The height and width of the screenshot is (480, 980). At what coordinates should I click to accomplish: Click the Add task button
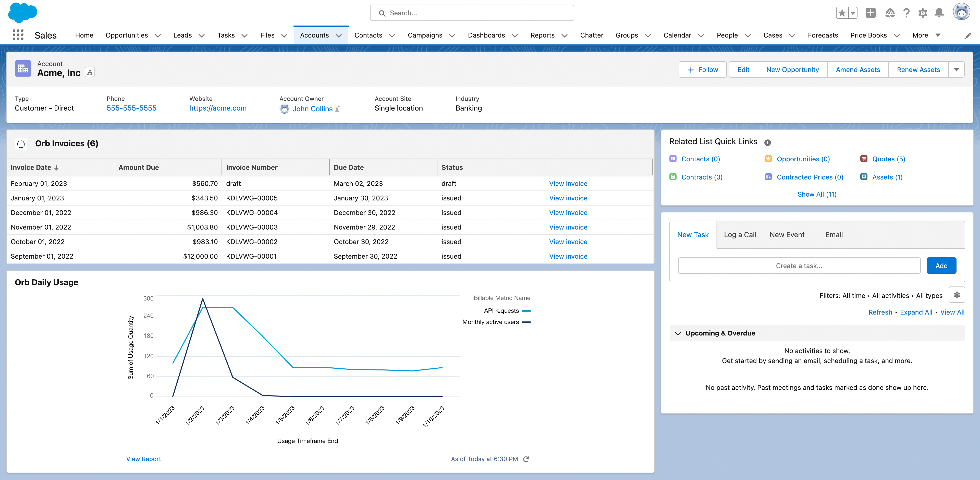(941, 266)
